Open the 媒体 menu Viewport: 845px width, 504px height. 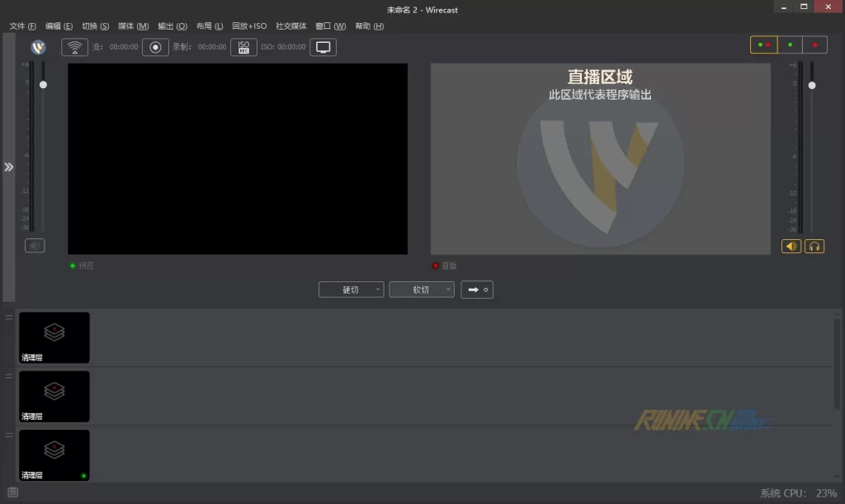pos(133,26)
